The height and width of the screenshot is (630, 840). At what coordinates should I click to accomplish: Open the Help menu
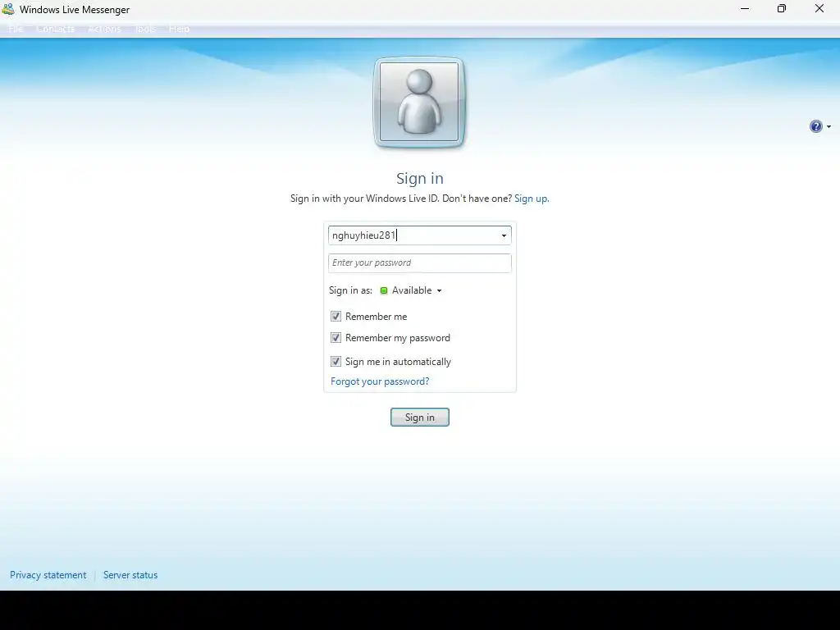point(179,29)
